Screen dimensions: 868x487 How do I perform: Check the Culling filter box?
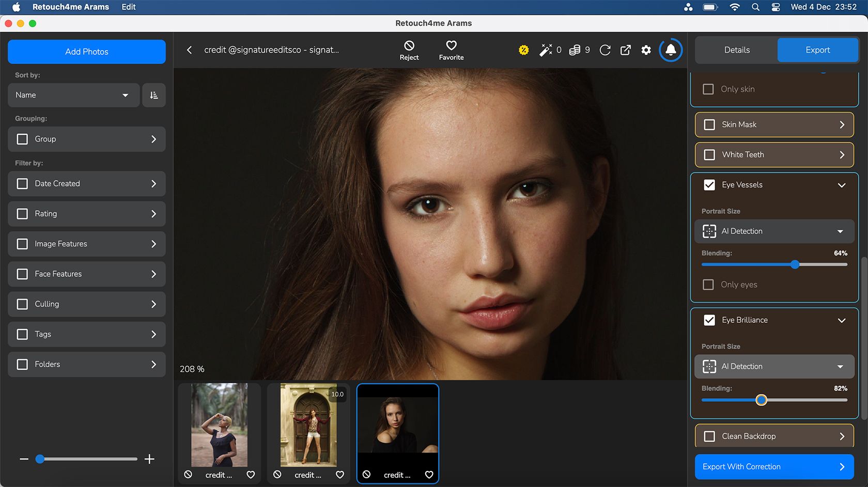[22, 304]
